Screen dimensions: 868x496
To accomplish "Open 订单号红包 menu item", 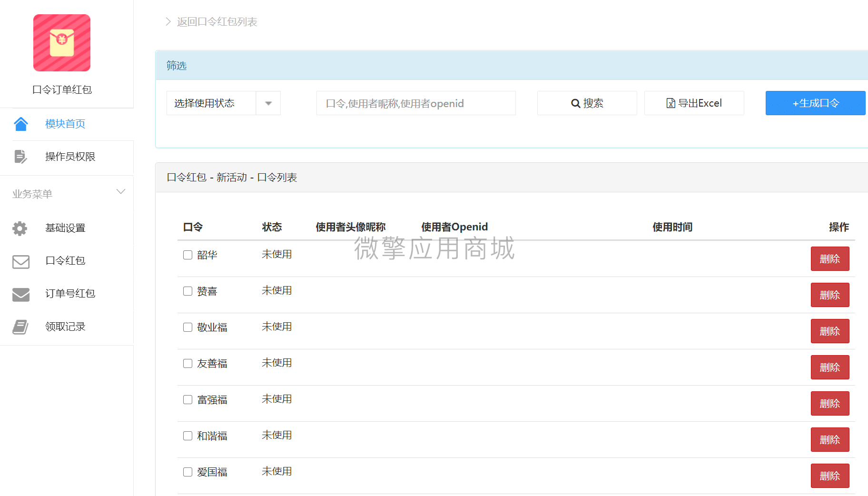I will pyautogui.click(x=70, y=293).
